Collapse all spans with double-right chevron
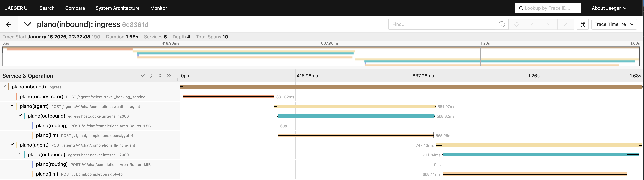The height and width of the screenshot is (180, 644). point(169,76)
